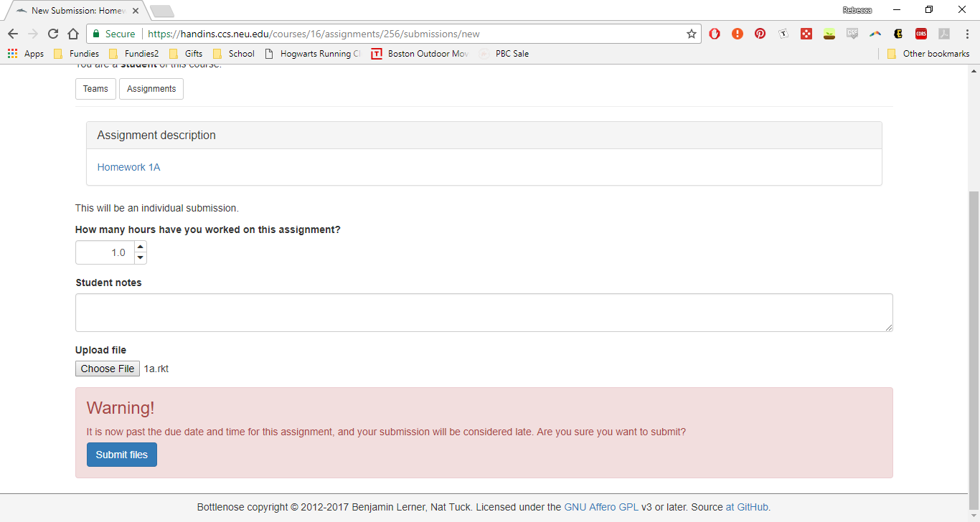Open the Chrome three-dot menu

click(x=966, y=34)
